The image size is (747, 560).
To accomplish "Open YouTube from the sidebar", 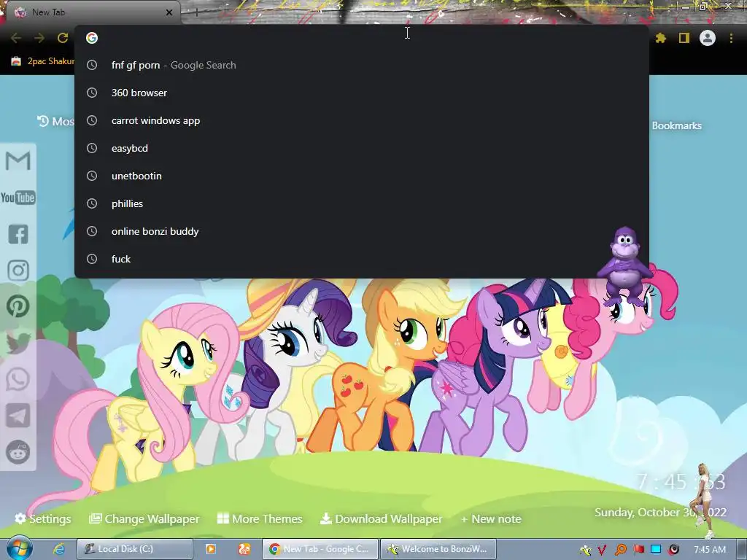I will point(18,198).
